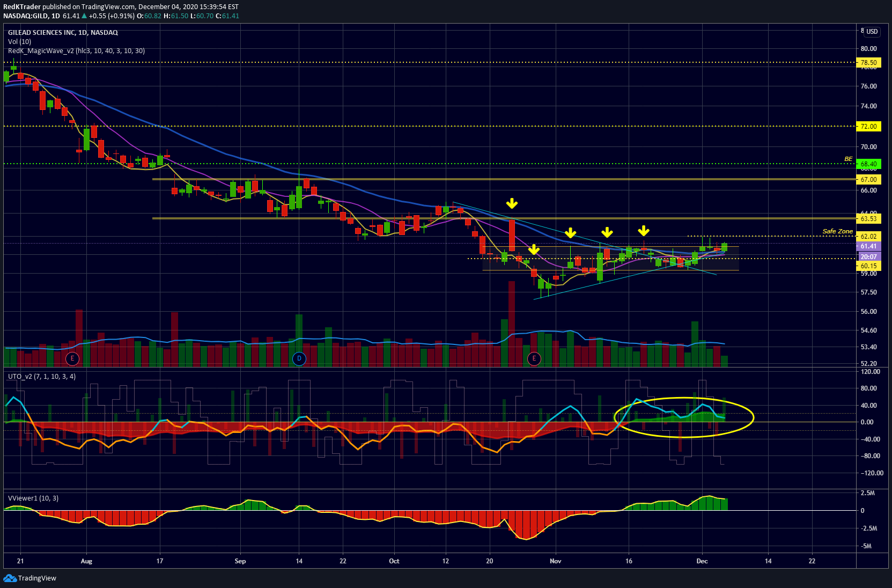Click the 62.02 price level label
The width and height of the screenshot is (892, 588).
pyautogui.click(x=869, y=237)
